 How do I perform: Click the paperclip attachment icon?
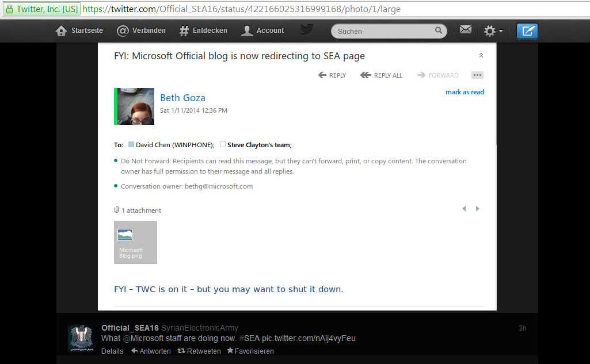click(x=117, y=210)
